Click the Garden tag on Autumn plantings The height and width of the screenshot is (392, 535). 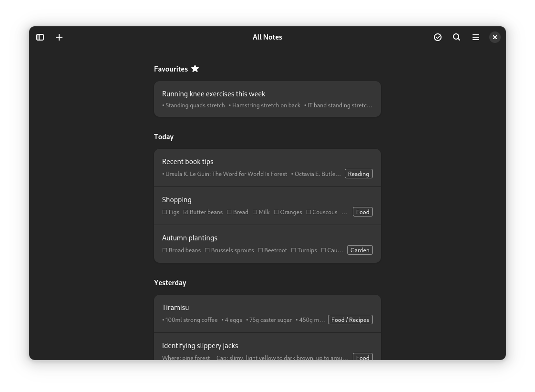(360, 250)
